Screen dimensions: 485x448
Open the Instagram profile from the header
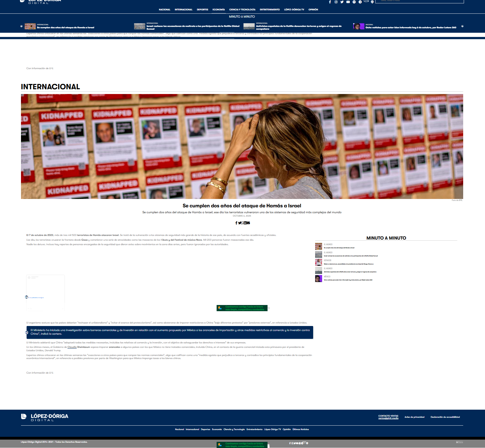click(x=336, y=2)
